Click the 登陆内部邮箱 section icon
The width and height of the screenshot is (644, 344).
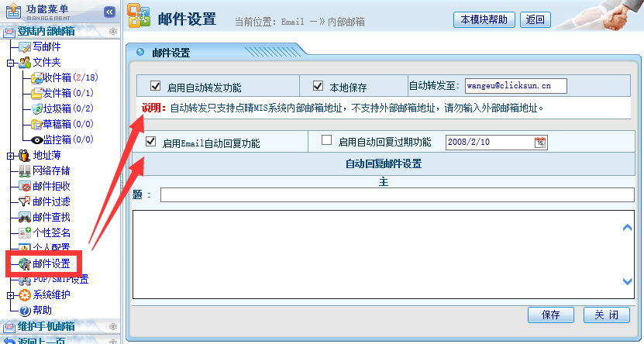(x=9, y=32)
